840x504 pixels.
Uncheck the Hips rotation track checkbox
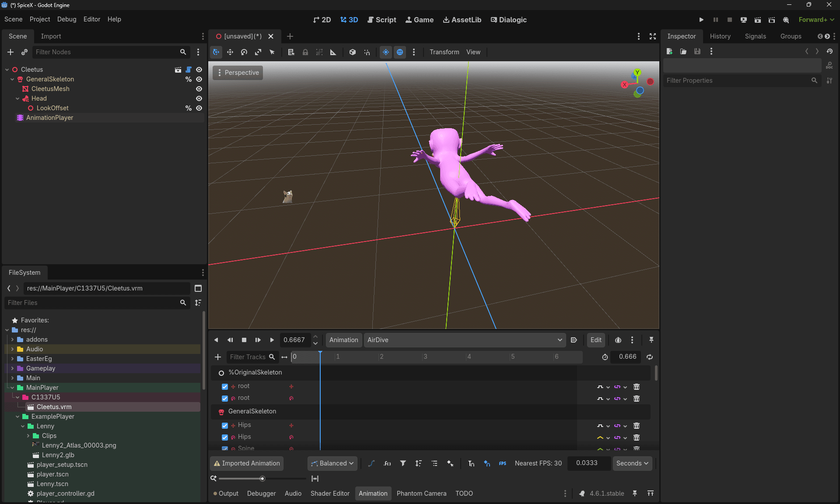click(x=225, y=437)
